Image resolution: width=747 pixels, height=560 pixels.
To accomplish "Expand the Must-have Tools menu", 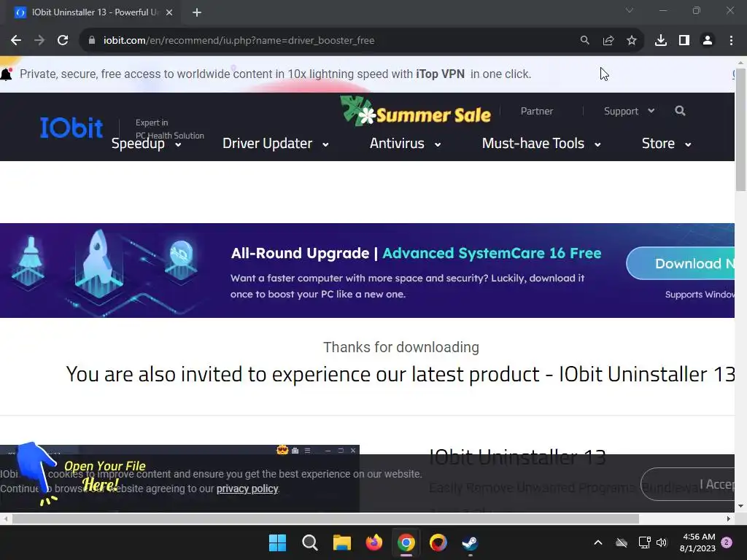I will [x=541, y=144].
